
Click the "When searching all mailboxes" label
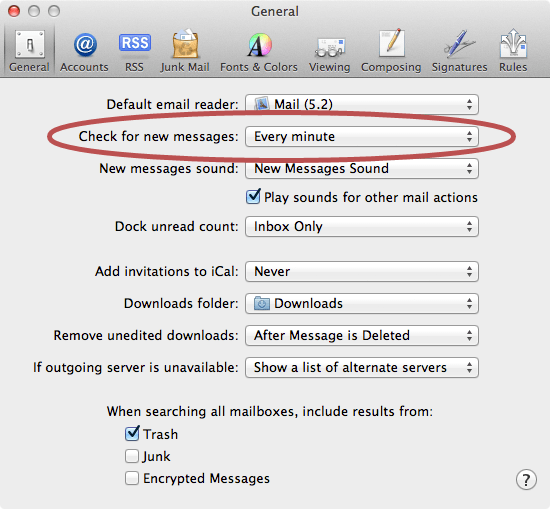click(x=270, y=411)
